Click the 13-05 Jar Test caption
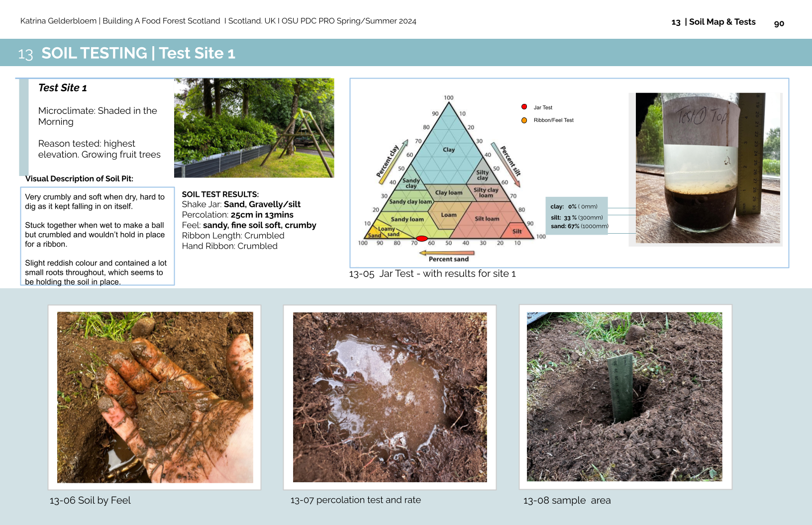 click(x=433, y=273)
